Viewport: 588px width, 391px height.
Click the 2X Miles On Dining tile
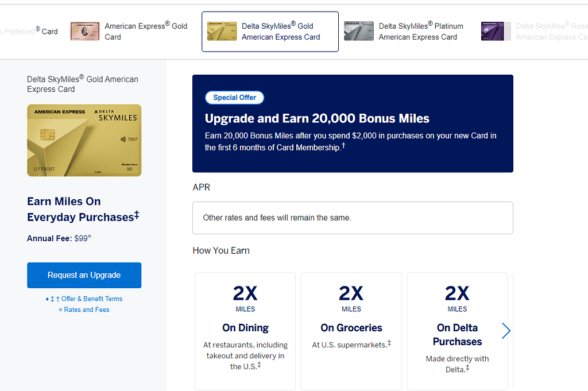pos(245,331)
